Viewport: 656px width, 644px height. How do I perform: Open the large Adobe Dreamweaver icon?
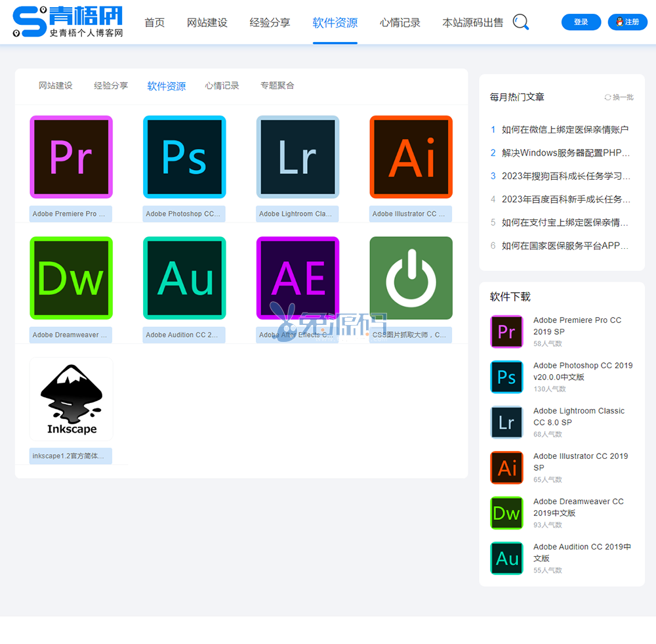click(x=71, y=278)
